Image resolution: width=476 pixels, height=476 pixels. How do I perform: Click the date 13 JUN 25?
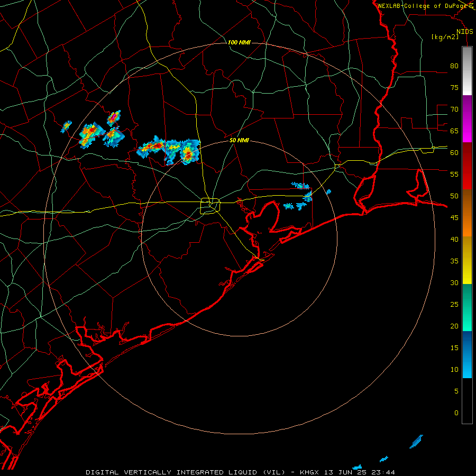[x=346, y=472]
